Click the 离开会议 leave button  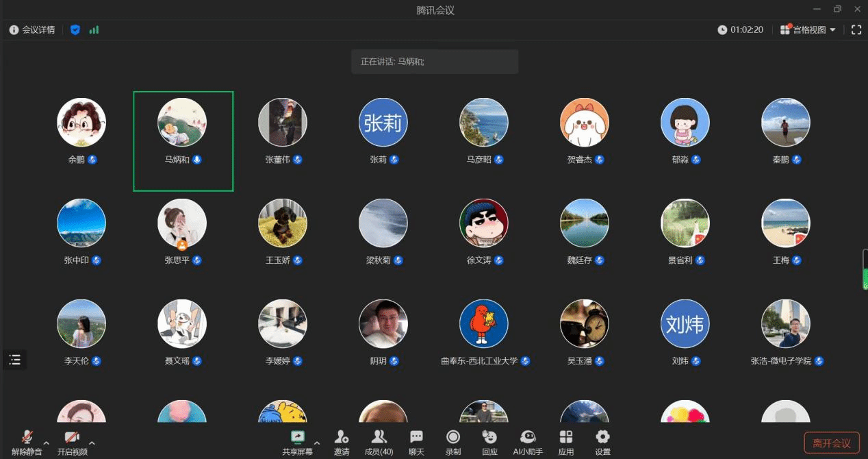(831, 443)
